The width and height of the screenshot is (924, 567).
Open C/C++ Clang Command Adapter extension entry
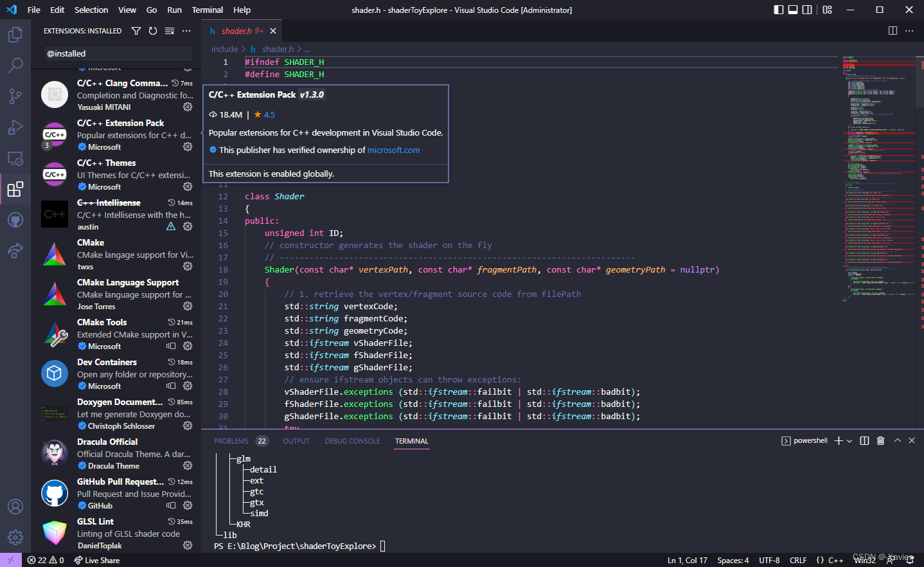(x=116, y=95)
